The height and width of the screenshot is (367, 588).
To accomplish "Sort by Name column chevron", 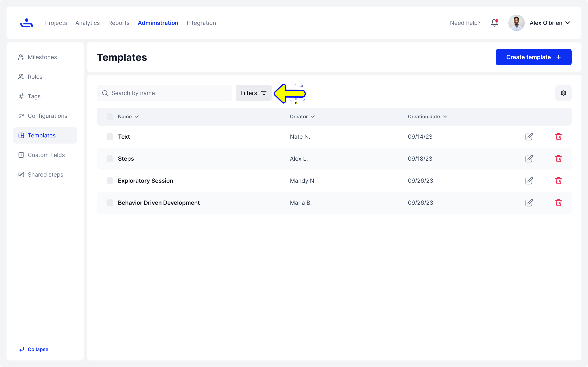I will click(x=137, y=117).
